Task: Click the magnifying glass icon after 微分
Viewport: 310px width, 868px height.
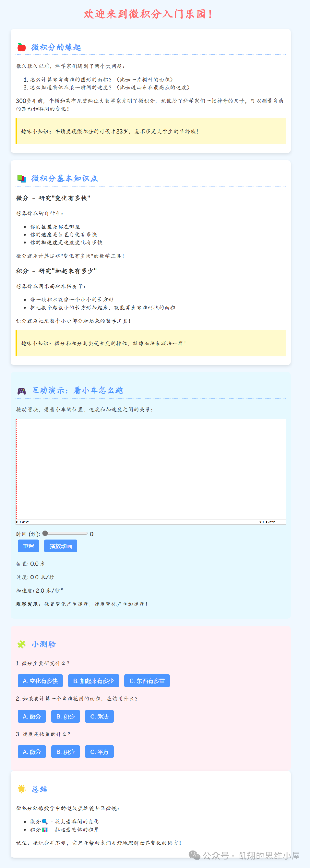Action: pos(44,821)
